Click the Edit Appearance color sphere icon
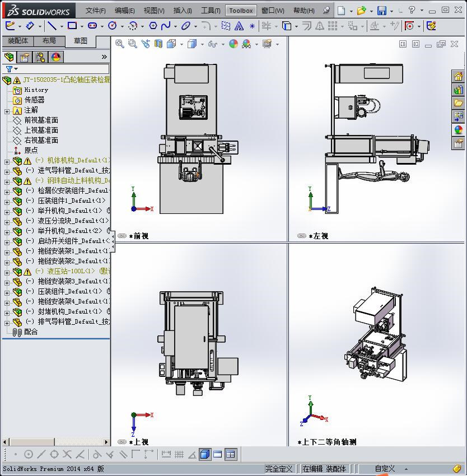Image resolution: width=467 pixels, height=476 pixels. coord(233,44)
